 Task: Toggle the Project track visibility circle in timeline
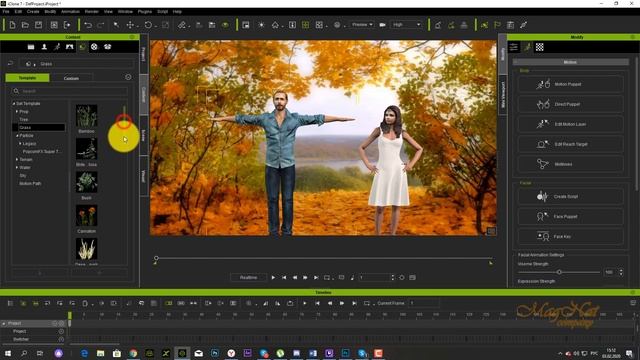61,331
